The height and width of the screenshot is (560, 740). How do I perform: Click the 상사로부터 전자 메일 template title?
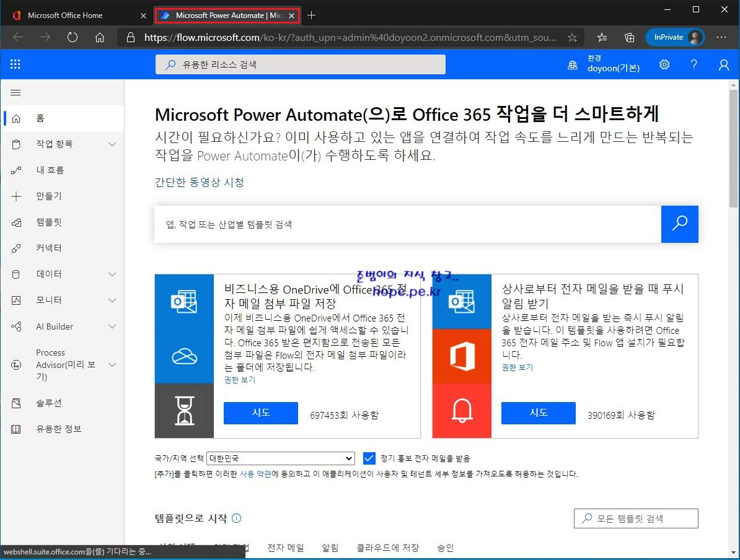pyautogui.click(x=592, y=296)
